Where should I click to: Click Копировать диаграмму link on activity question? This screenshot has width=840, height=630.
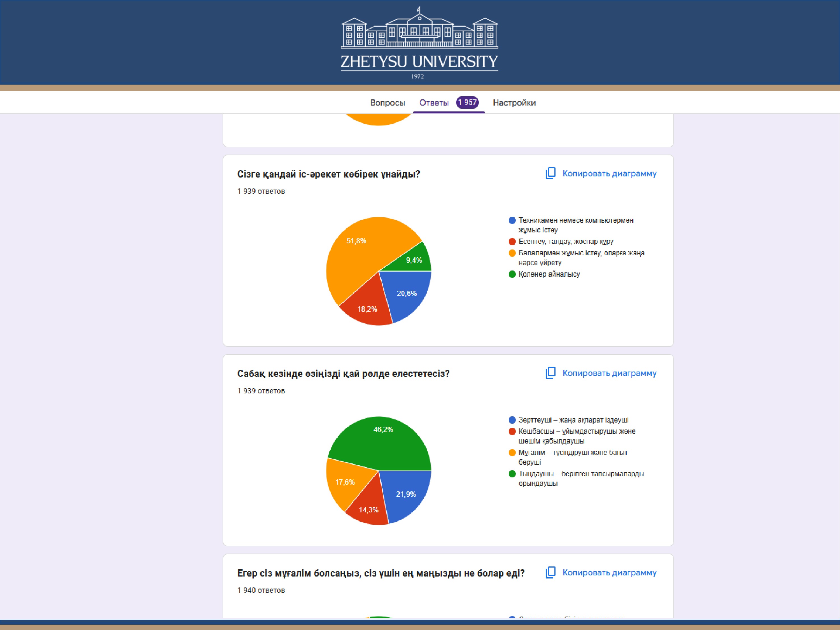pyautogui.click(x=609, y=174)
